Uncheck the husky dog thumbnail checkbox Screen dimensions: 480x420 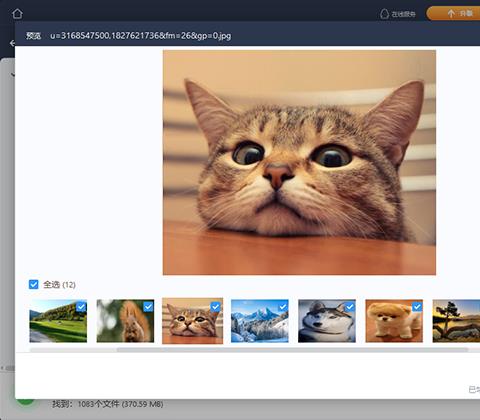(350, 307)
